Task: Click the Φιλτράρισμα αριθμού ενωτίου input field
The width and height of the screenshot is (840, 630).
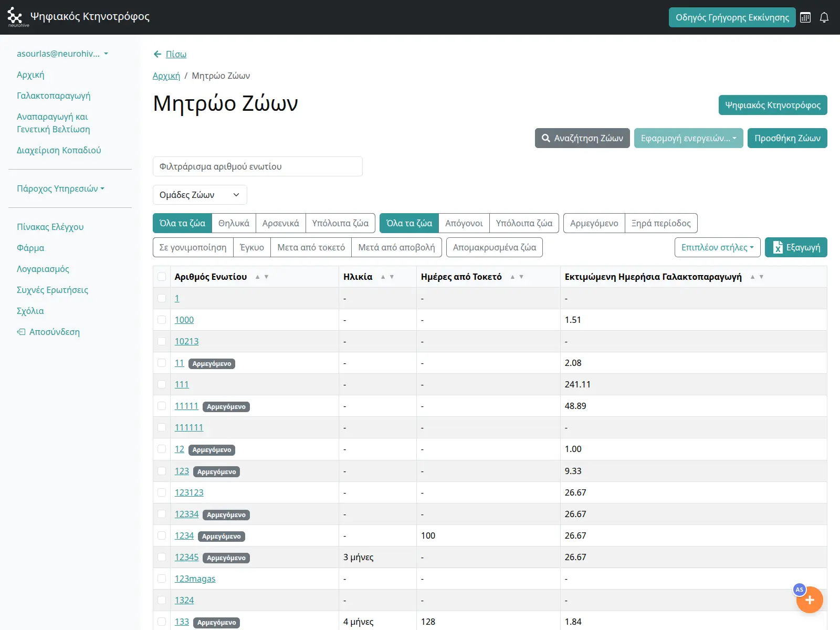Action: (257, 166)
